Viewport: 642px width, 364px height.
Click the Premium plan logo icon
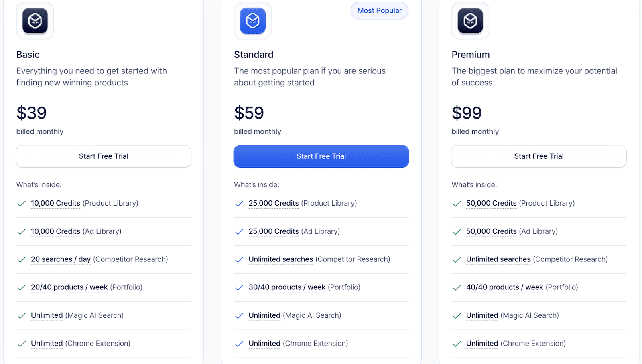pos(470,21)
